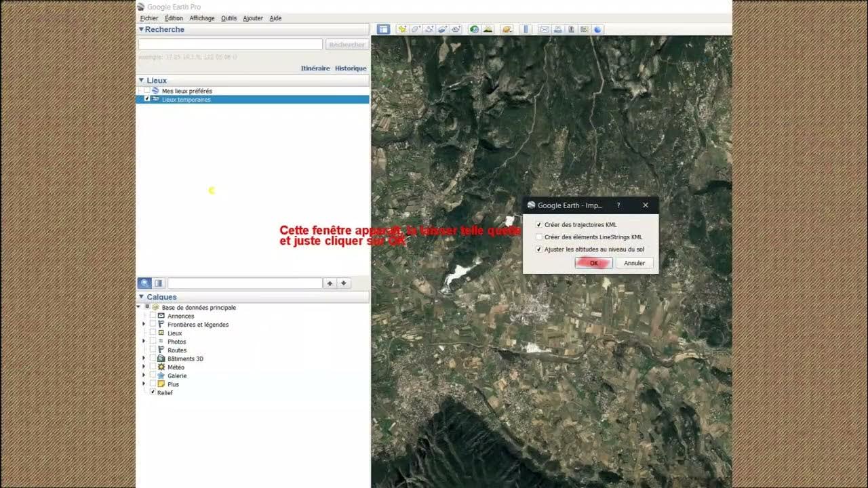Viewport: 868px width, 488px height.
Task: Open the Aide menu
Action: (275, 18)
